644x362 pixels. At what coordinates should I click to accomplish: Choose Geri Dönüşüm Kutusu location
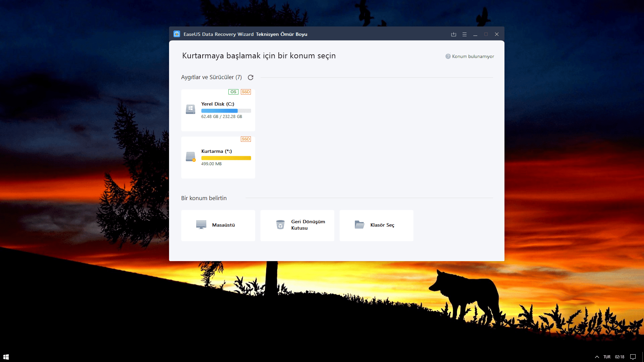point(297,225)
